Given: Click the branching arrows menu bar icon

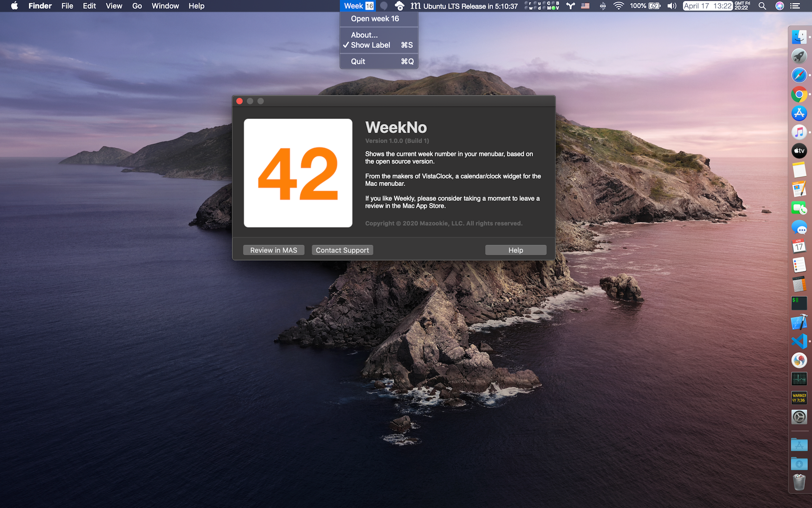Looking at the screenshot, I should click(570, 6).
